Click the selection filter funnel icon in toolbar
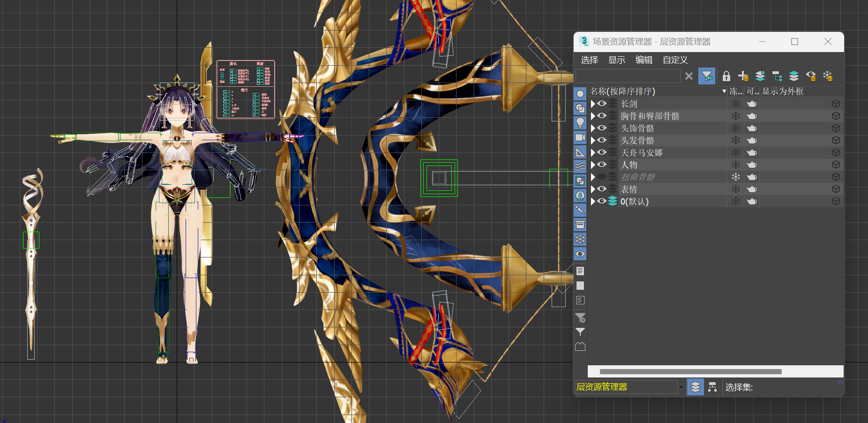The image size is (868, 423). (707, 76)
